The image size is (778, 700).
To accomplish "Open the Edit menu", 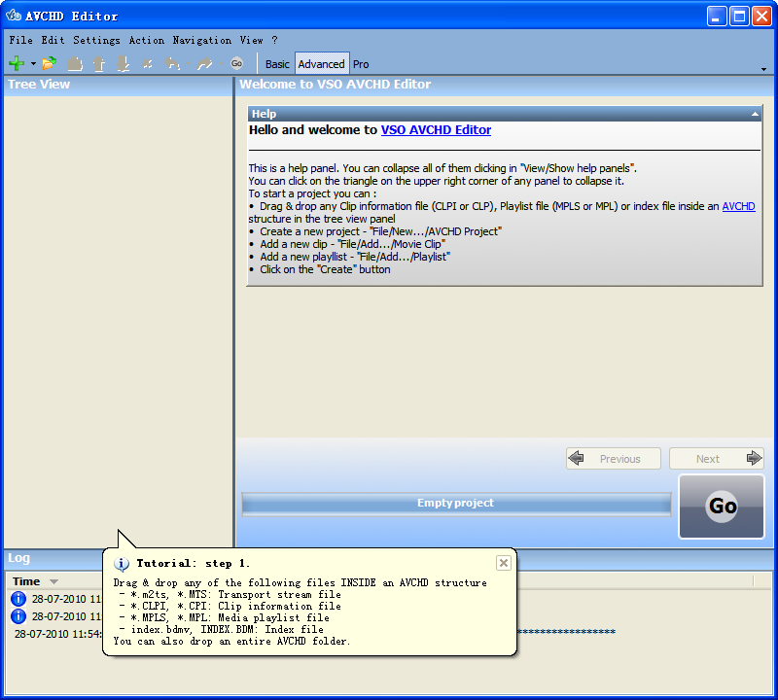I will click(x=53, y=40).
